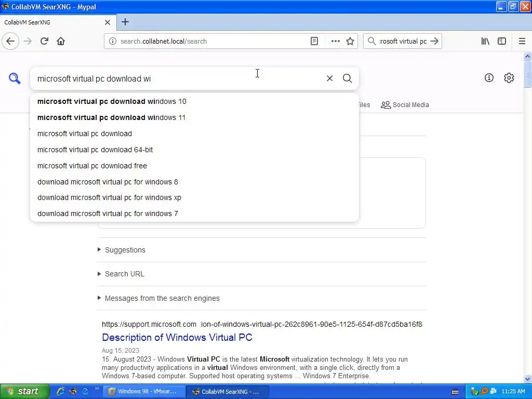Open a new tab with plus button

(125, 22)
